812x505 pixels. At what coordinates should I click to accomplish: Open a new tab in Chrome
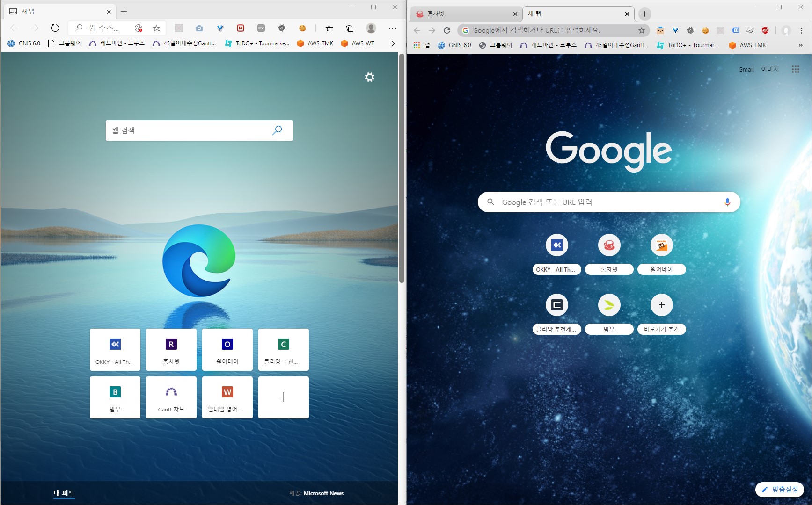point(645,14)
